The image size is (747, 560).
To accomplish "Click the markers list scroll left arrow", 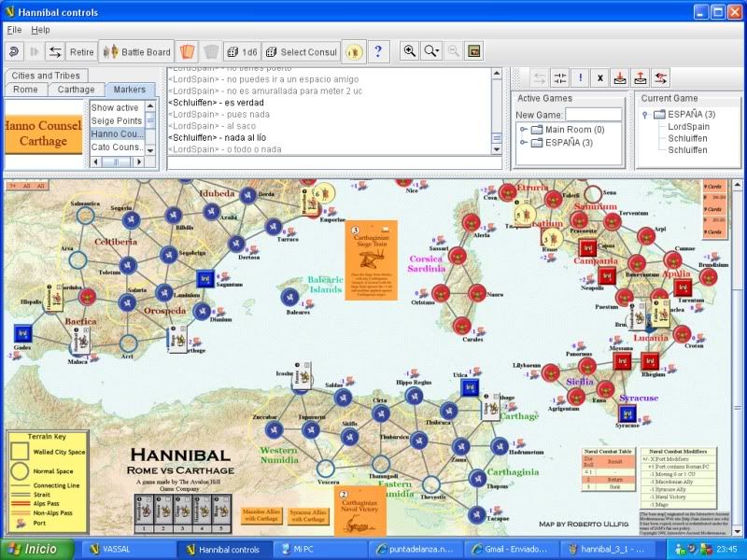I will (96, 161).
